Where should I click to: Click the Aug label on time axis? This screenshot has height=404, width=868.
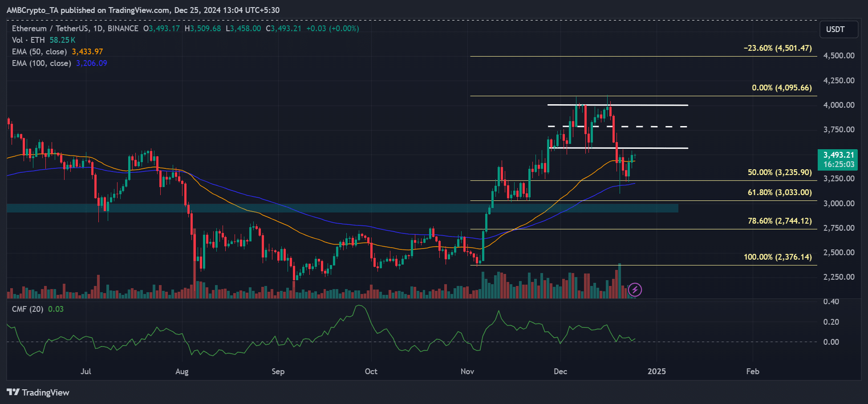coord(182,371)
